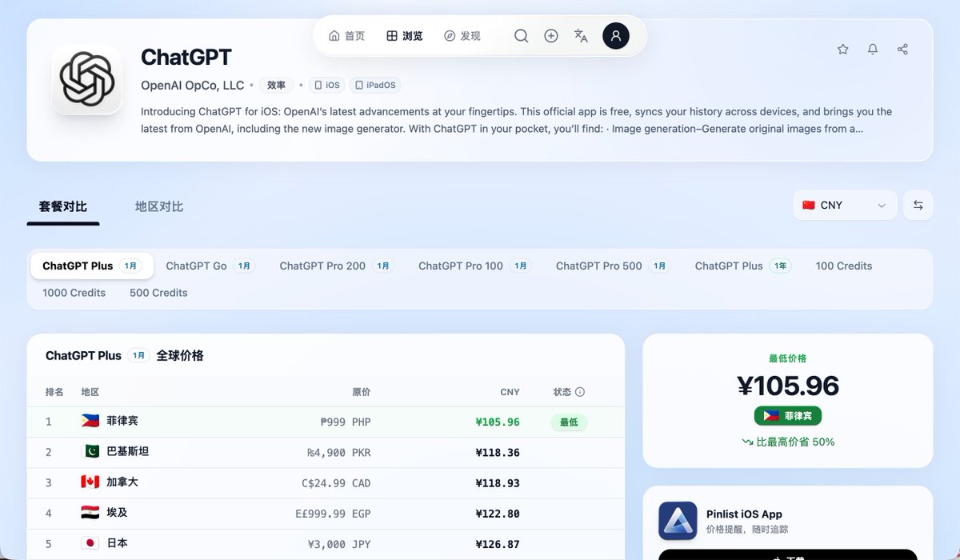960x560 pixels.
Task: Switch to the 地区对比 tab
Action: point(159,206)
